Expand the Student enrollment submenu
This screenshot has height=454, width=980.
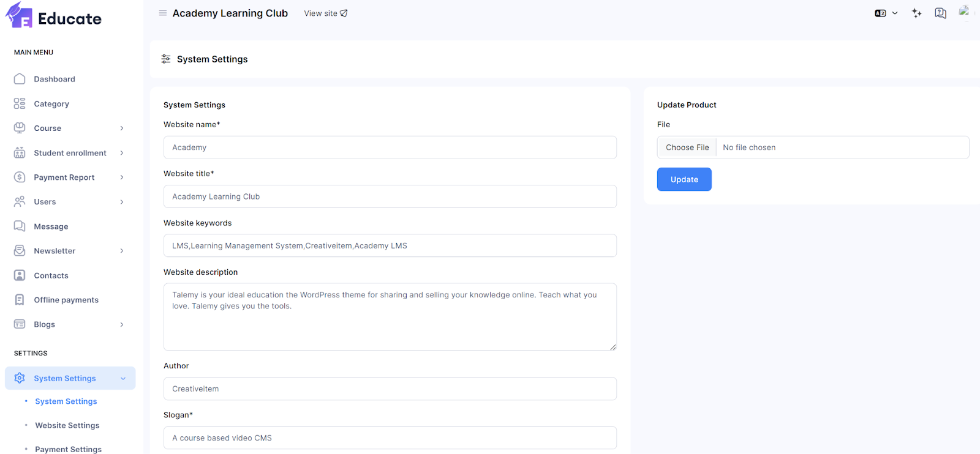(122, 153)
